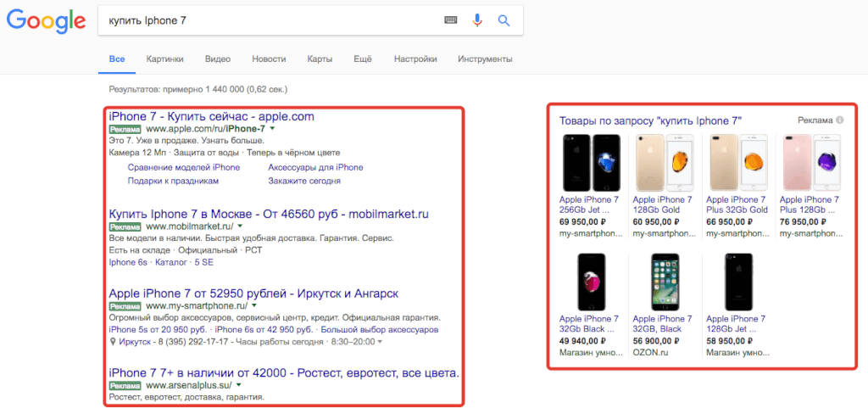This screenshot has height=408, width=868.
Task: Expand arrow next to www.mobilmarket.ru/
Action: click(240, 226)
